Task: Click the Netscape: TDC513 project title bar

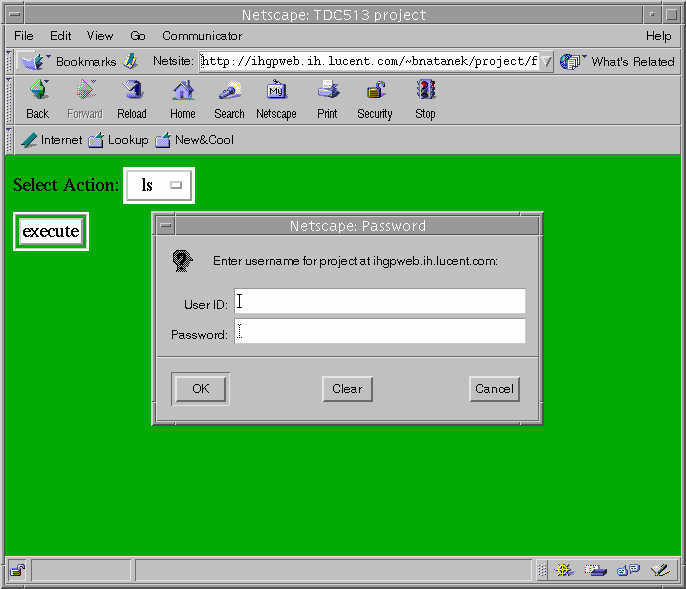Action: point(334,15)
